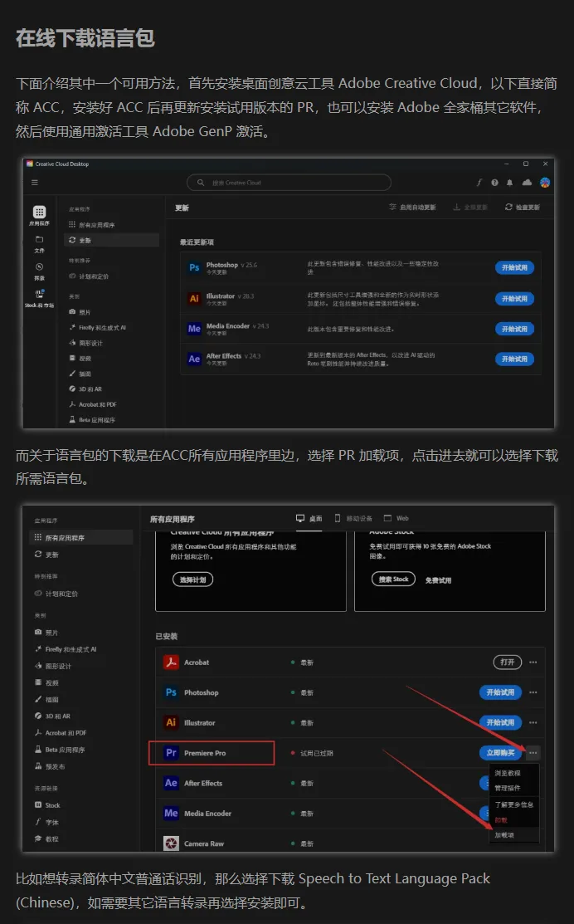The height and width of the screenshot is (924, 574).
Task: Switch to the Web tab
Action: [396, 519]
